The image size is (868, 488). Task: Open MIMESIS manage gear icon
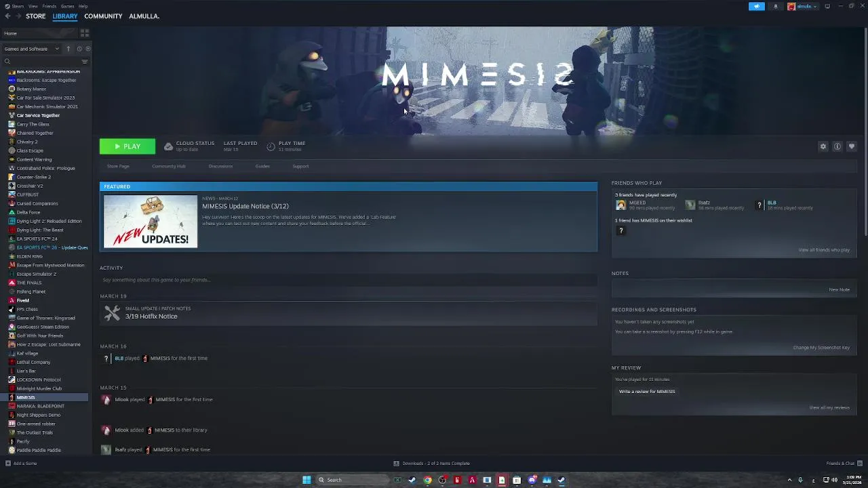click(x=823, y=146)
